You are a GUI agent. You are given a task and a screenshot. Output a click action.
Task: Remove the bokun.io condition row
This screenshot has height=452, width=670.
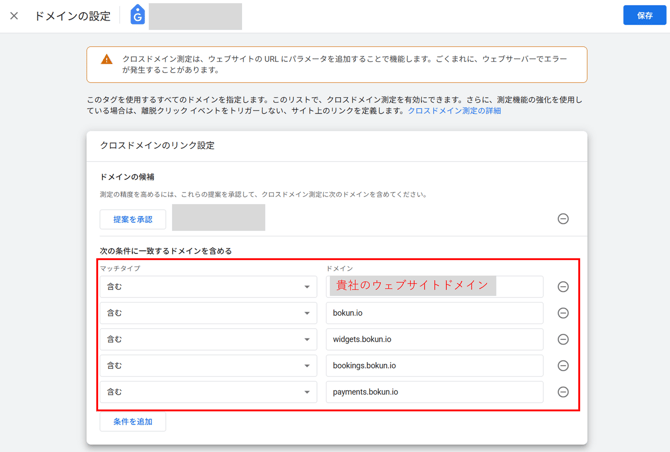coord(563,313)
